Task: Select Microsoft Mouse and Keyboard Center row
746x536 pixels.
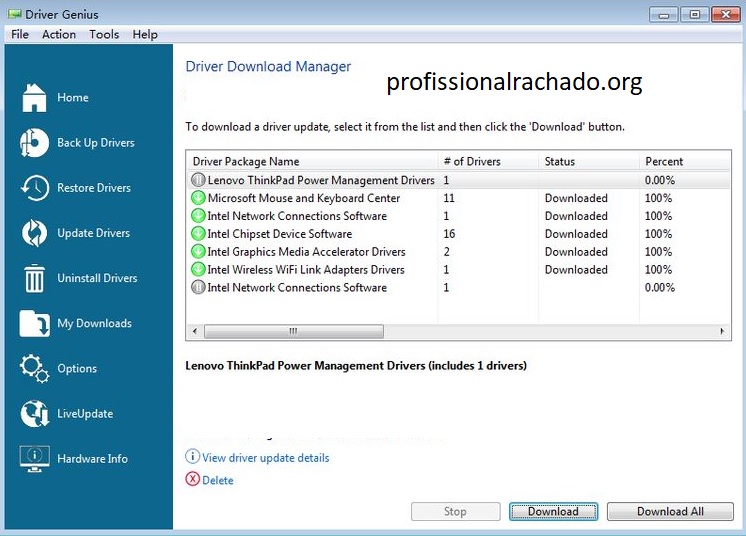Action: coord(459,198)
